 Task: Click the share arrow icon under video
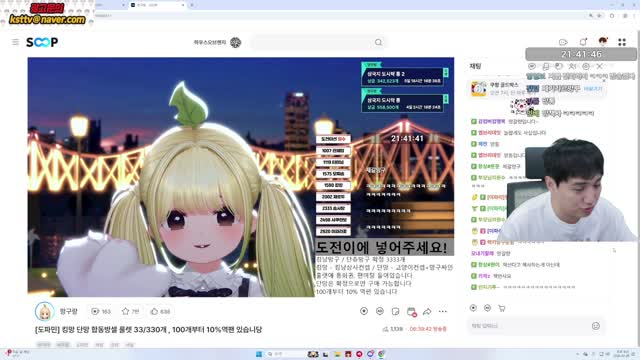coord(427,311)
